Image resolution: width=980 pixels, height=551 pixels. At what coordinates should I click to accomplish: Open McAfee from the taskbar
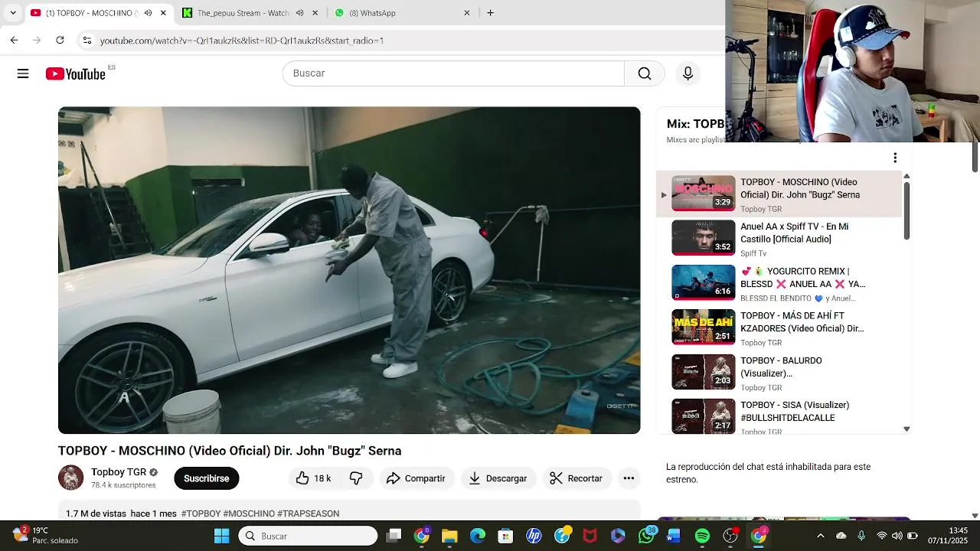coord(590,536)
